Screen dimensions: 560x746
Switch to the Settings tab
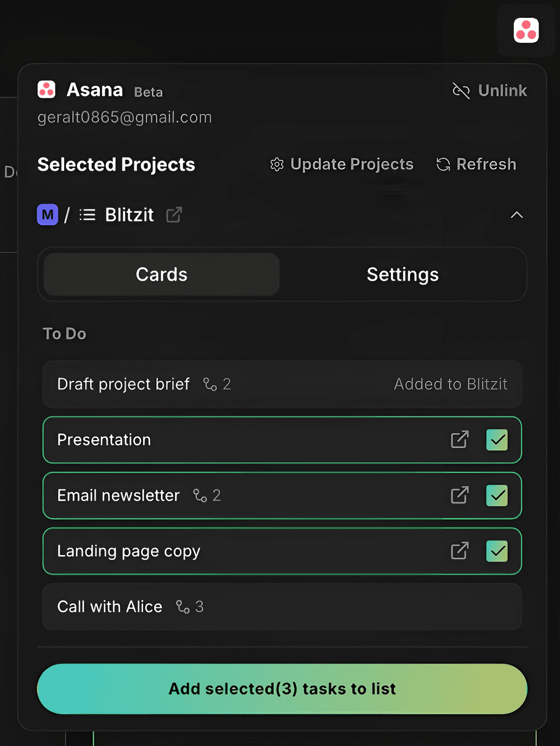coord(403,275)
